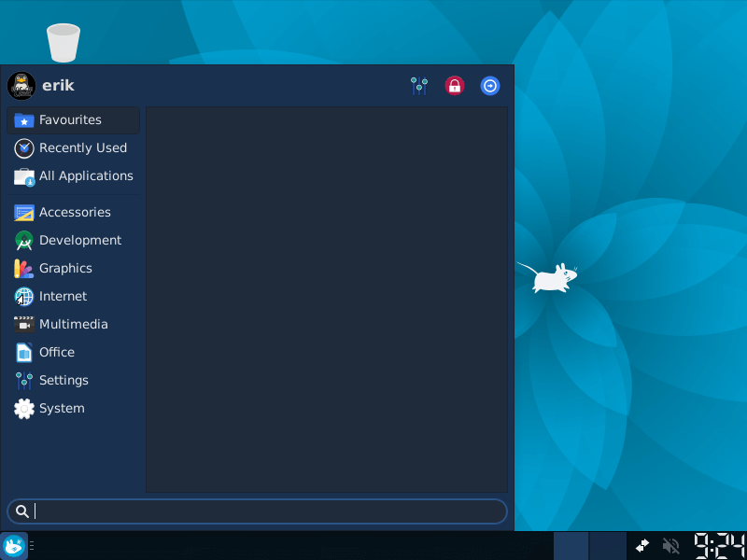Click the red Lock Screen icon
This screenshot has width=747, height=560.
pyautogui.click(x=455, y=86)
